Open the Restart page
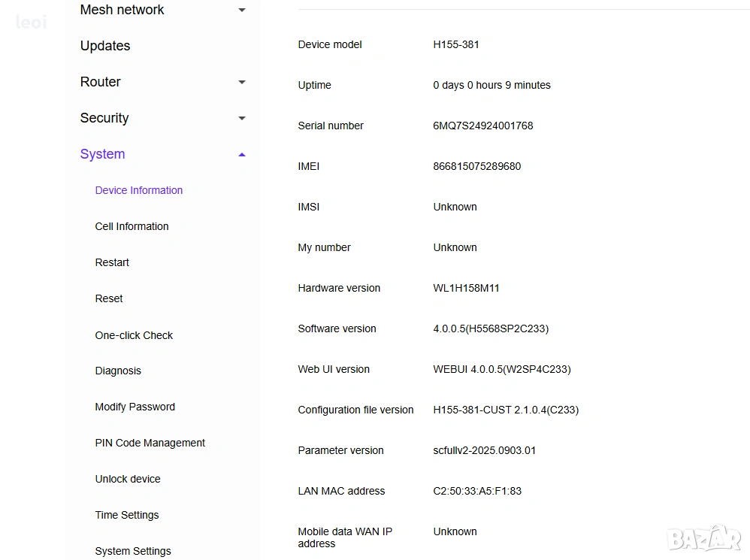This screenshot has width=750, height=560. click(112, 262)
